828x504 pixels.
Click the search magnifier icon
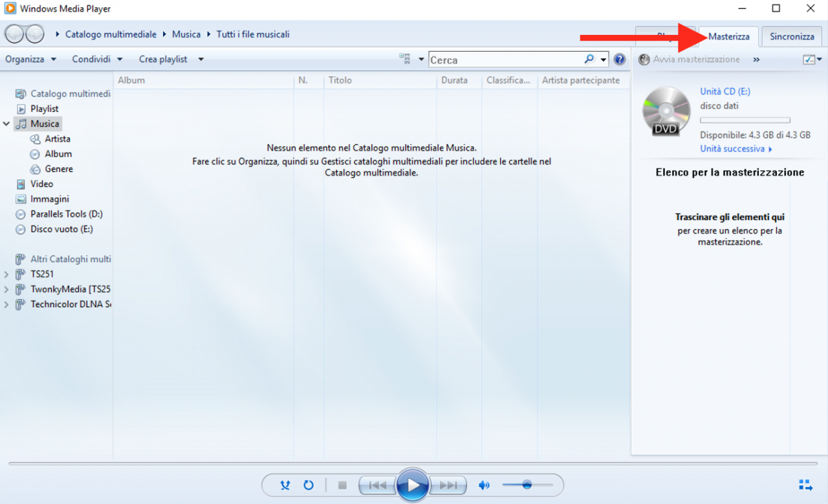[589, 59]
